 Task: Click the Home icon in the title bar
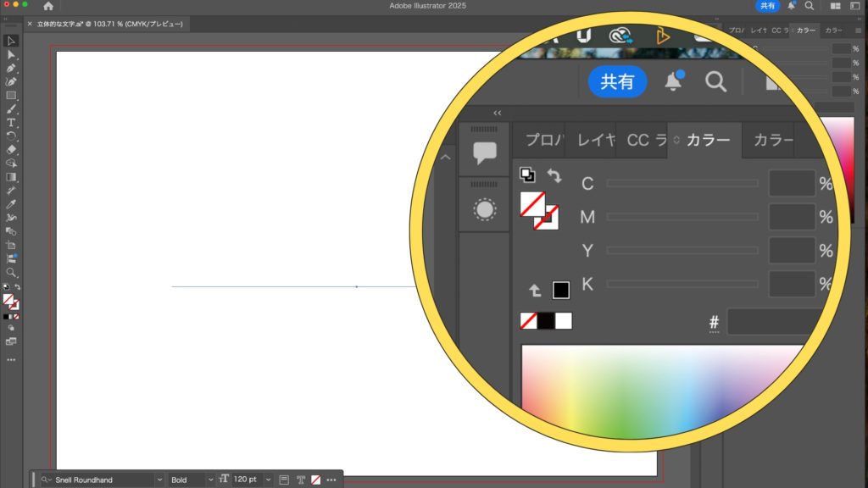pos(48,6)
